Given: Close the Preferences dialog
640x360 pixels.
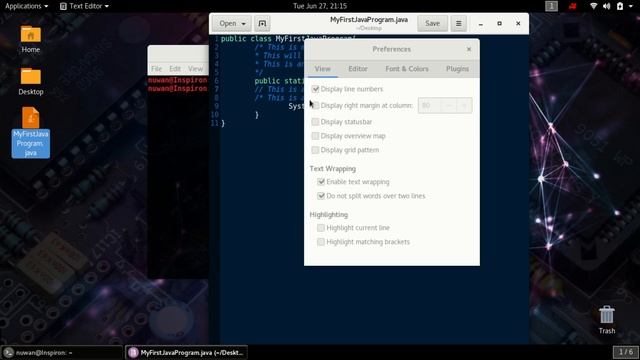Looking at the screenshot, I should pyautogui.click(x=469, y=49).
